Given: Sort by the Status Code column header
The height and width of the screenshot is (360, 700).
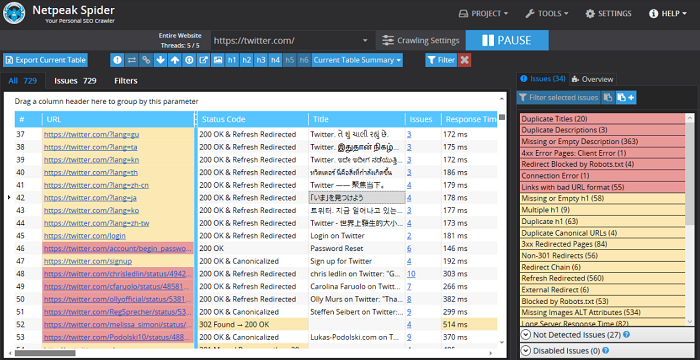Looking at the screenshot, I should 253,119.
